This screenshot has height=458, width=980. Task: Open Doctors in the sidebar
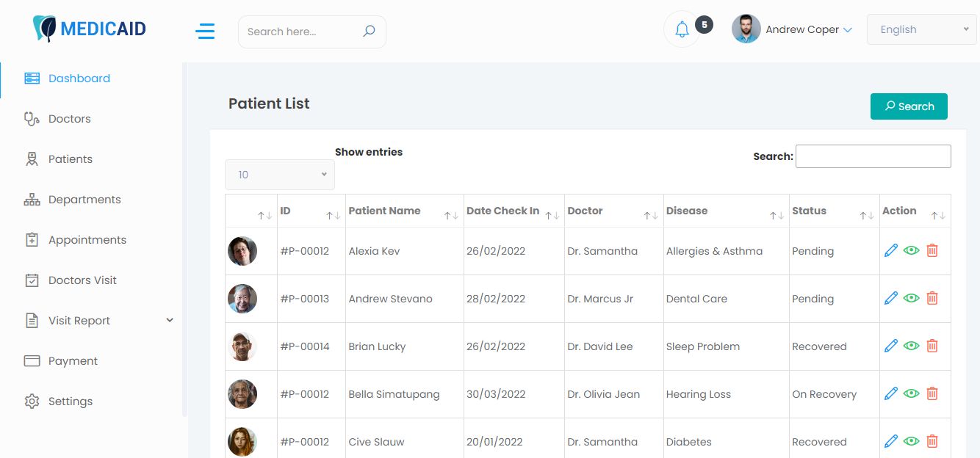tap(69, 119)
